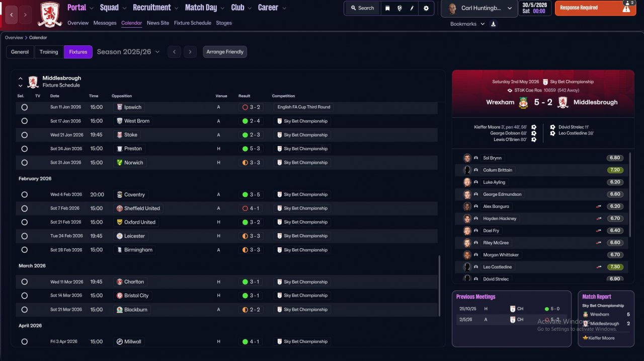Click Callum Brittain's player portrait
This screenshot has height=361, width=644.
(x=467, y=170)
